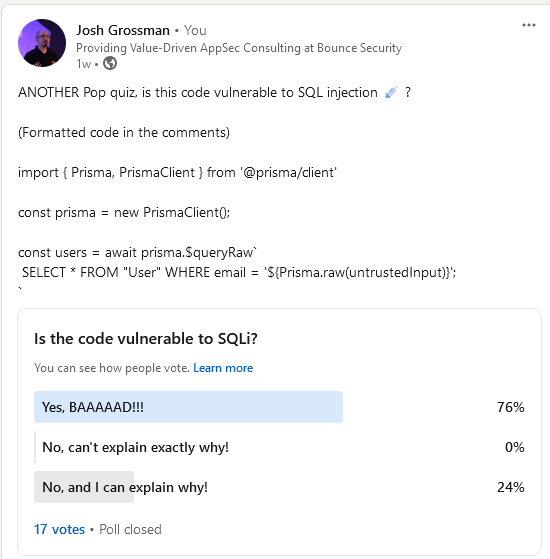This screenshot has height=559, width=550.
Task: Click the '(Formatted code in the comments)' line
Action: coord(124,133)
